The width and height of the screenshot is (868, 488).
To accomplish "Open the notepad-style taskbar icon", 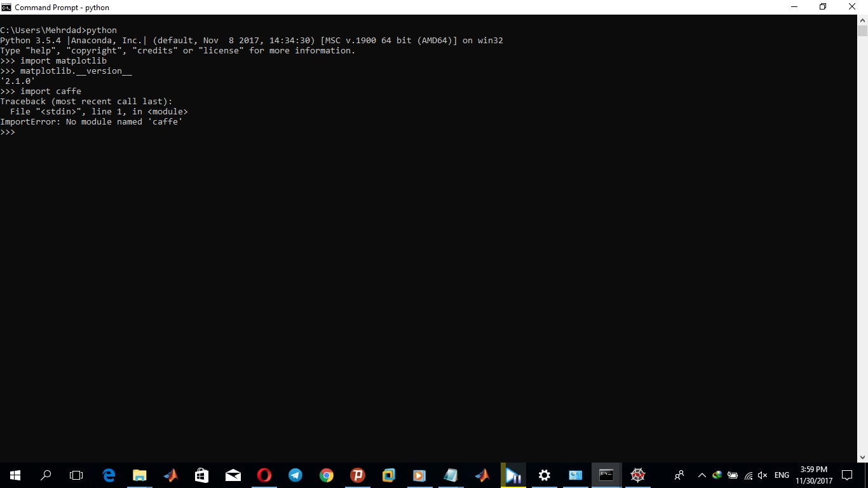I will [x=451, y=475].
